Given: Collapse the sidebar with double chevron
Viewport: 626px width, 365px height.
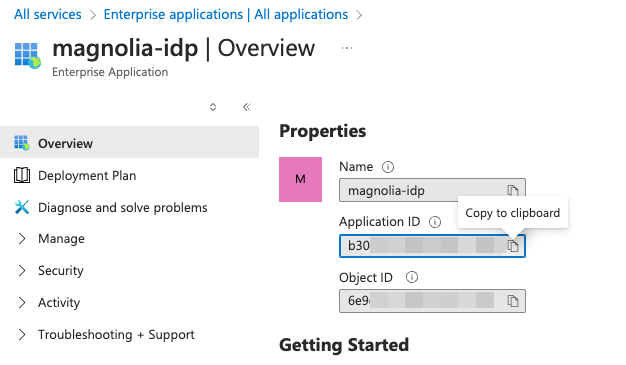Looking at the screenshot, I should [x=247, y=107].
